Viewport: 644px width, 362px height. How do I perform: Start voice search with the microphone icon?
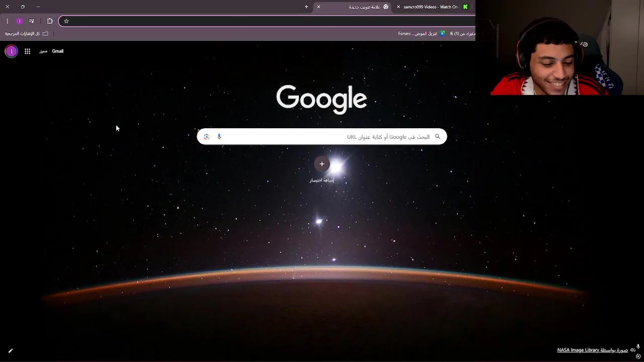click(x=219, y=137)
